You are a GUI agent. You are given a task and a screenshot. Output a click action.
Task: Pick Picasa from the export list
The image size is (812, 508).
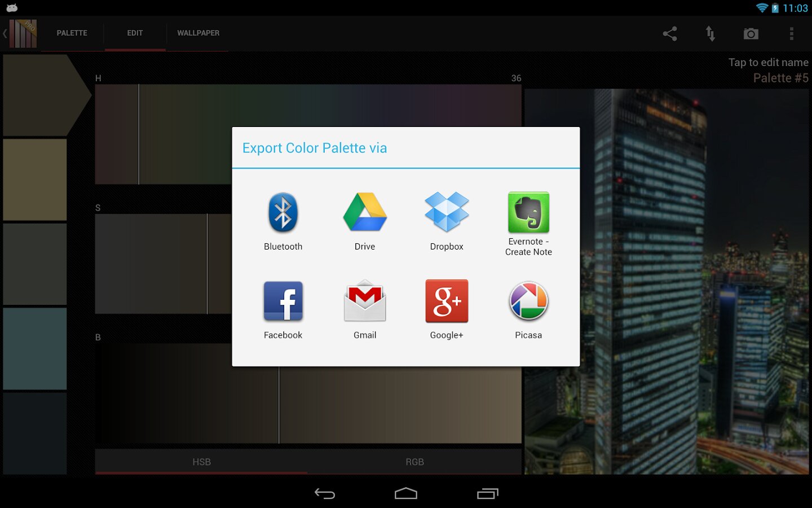point(528,310)
